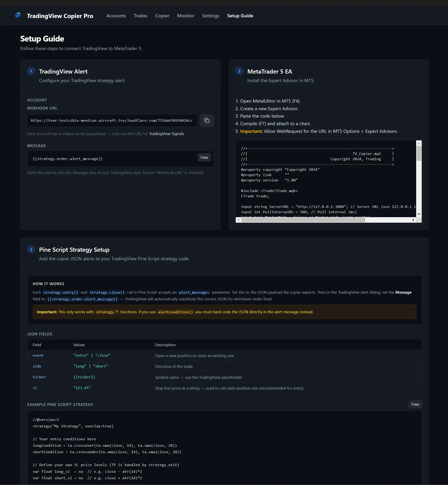The image size is (448, 485).
Task: Click the '"123.45"' value cell
Action: (82, 388)
